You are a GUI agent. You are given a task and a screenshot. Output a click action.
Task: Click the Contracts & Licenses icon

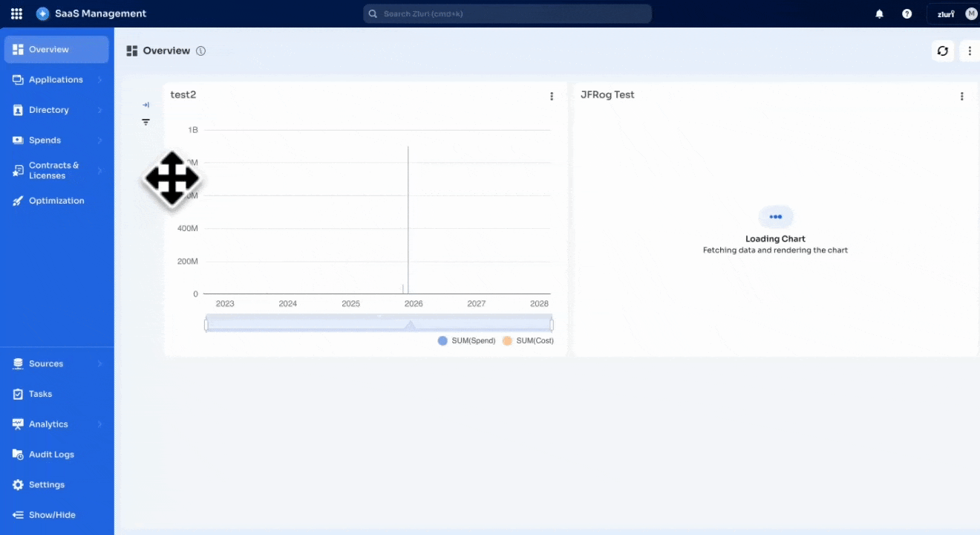point(18,171)
